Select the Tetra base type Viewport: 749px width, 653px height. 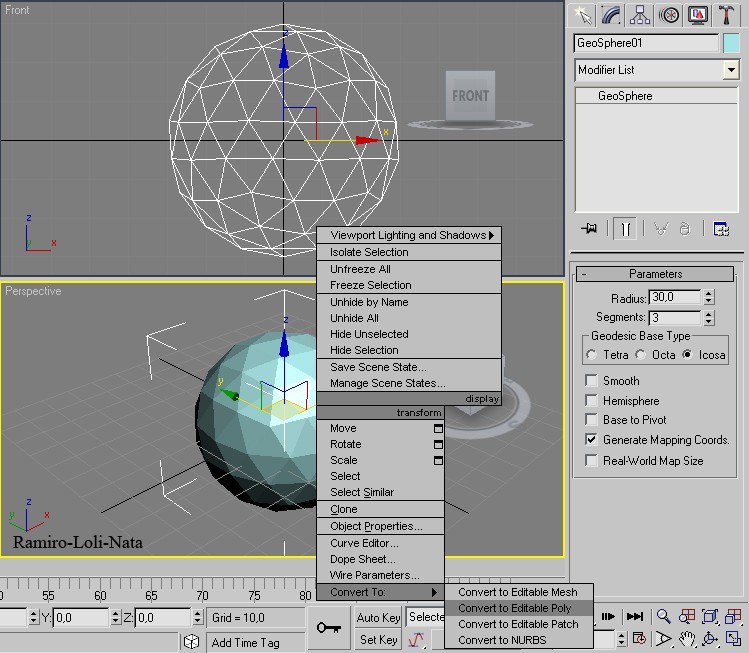click(x=592, y=354)
